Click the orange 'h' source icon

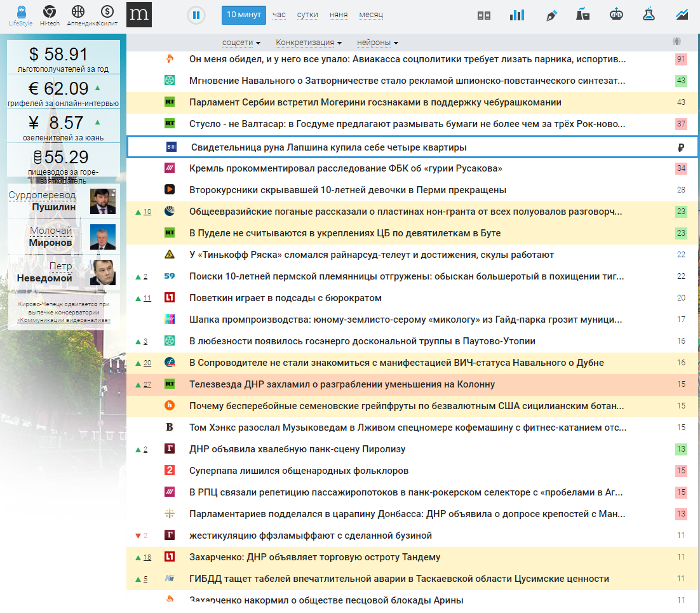pyautogui.click(x=170, y=405)
